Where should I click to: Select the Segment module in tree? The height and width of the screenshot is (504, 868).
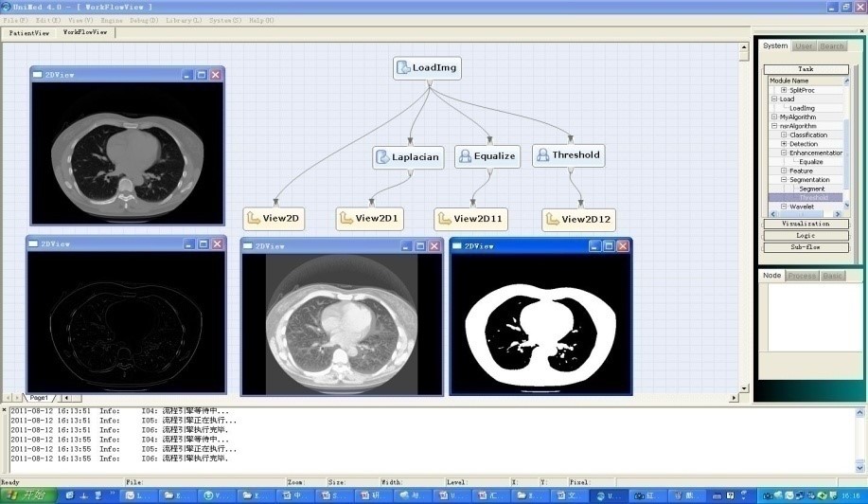811,189
